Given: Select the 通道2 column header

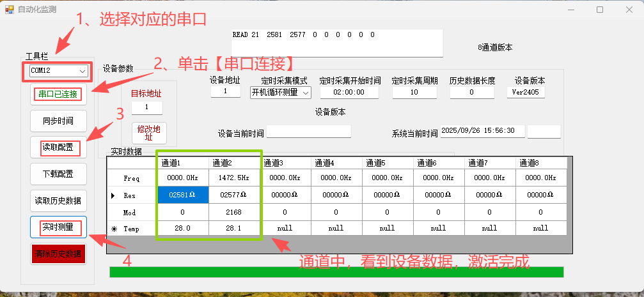Looking at the screenshot, I should tap(235, 163).
